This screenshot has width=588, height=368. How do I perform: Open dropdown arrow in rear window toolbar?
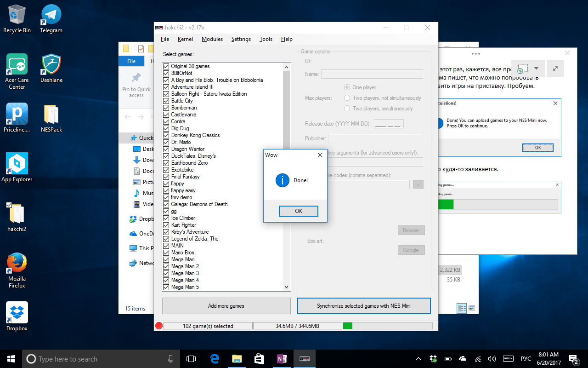click(x=537, y=69)
